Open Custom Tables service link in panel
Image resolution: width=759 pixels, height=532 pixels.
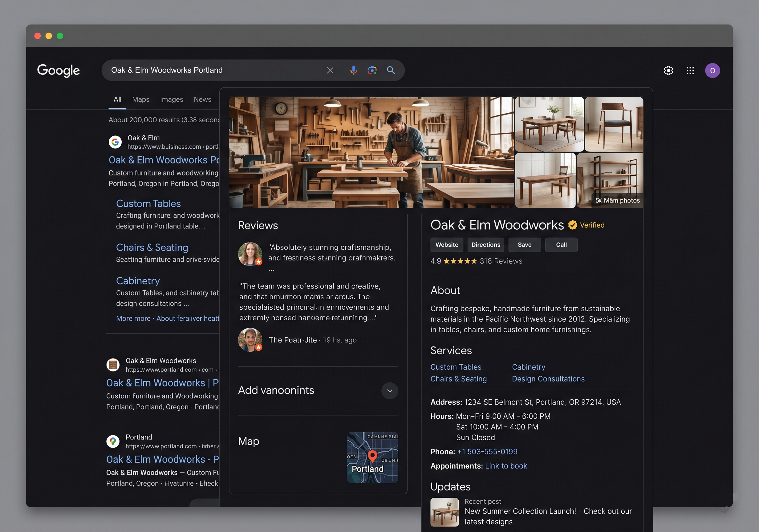(x=456, y=367)
